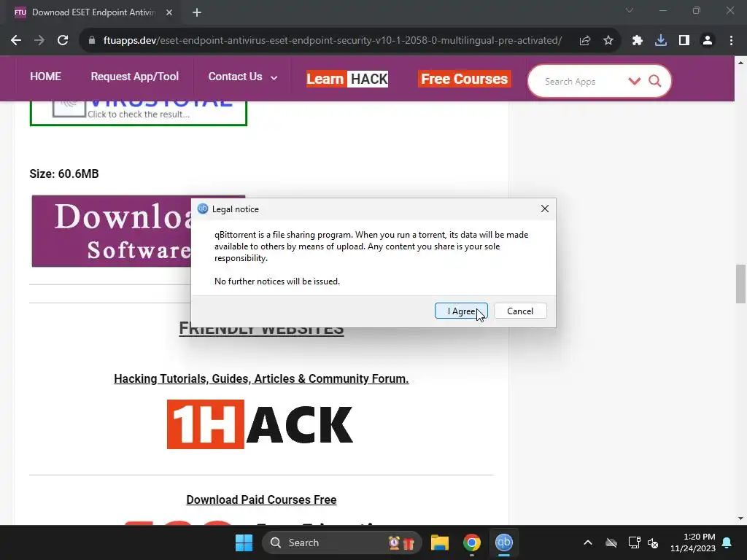
Task: Expand the Contact Us dropdown arrow
Action: [274, 77]
